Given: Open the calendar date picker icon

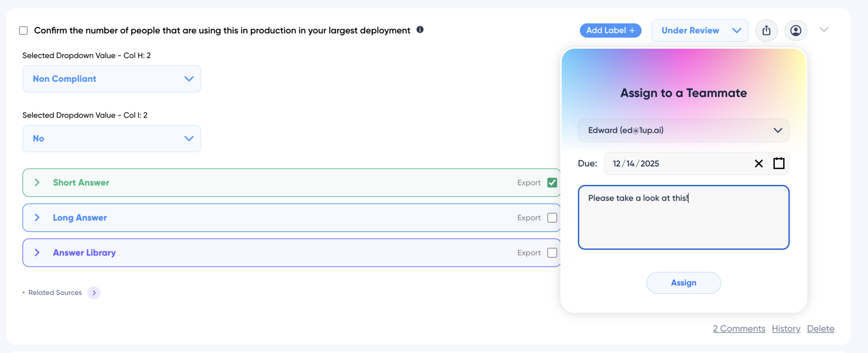Looking at the screenshot, I should click(779, 163).
